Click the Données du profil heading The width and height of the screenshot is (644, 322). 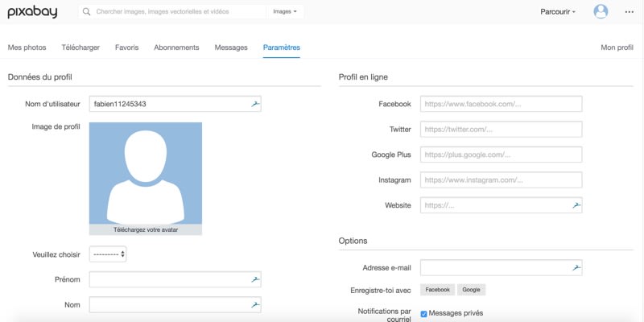tap(39, 76)
